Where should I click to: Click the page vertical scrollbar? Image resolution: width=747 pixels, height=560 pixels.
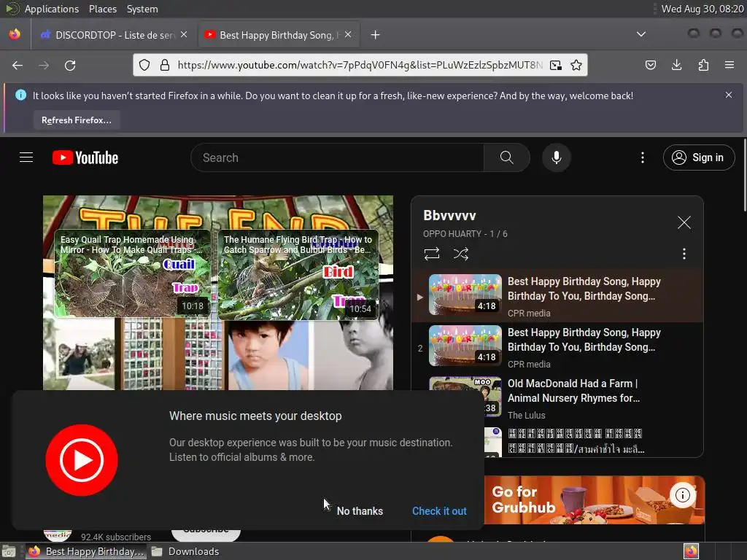[745, 174]
